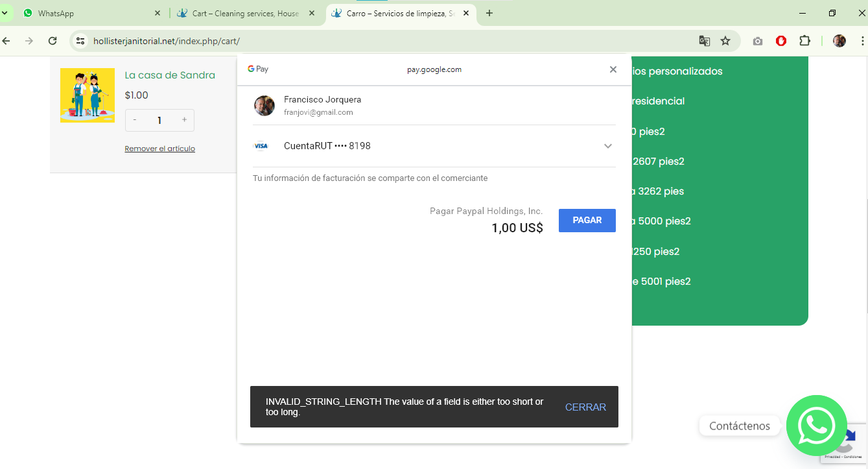Go forward in browser history
The image size is (868, 469).
coord(29,41)
